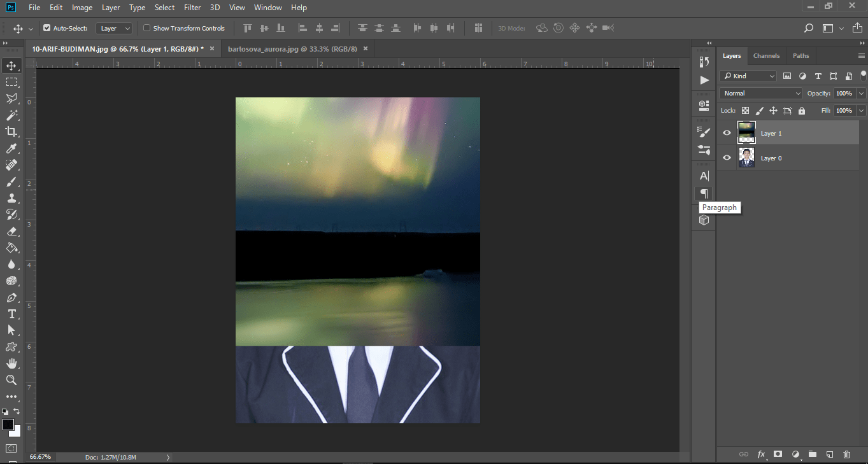Enable Show Transform Controls
The image size is (868, 464).
[x=146, y=28]
